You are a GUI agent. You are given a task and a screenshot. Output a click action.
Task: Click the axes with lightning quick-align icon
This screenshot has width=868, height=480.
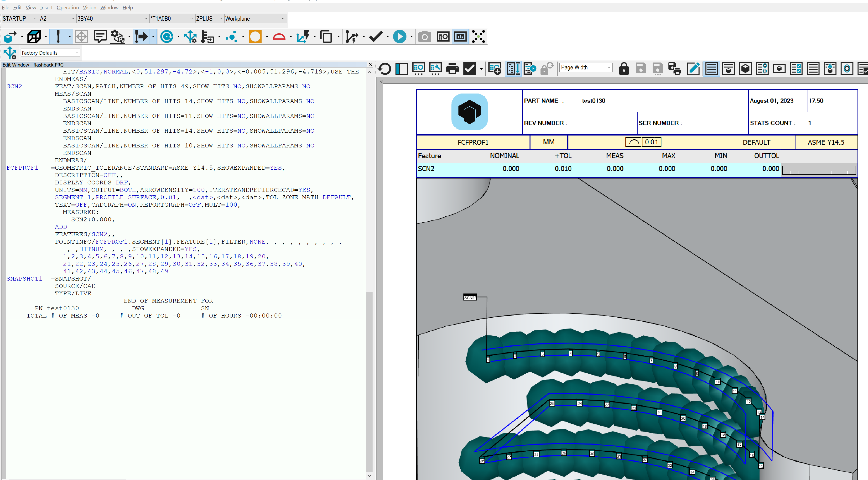pos(303,37)
